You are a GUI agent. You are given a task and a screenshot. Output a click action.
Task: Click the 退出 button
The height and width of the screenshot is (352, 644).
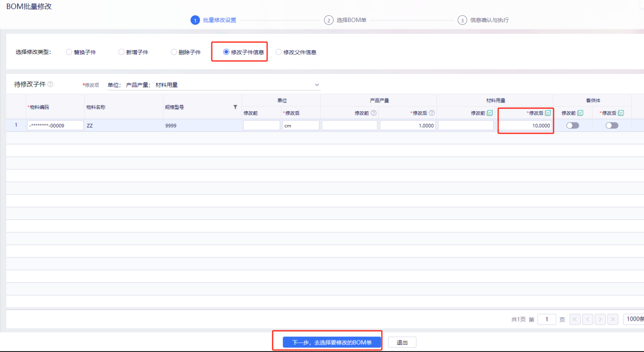(402, 342)
